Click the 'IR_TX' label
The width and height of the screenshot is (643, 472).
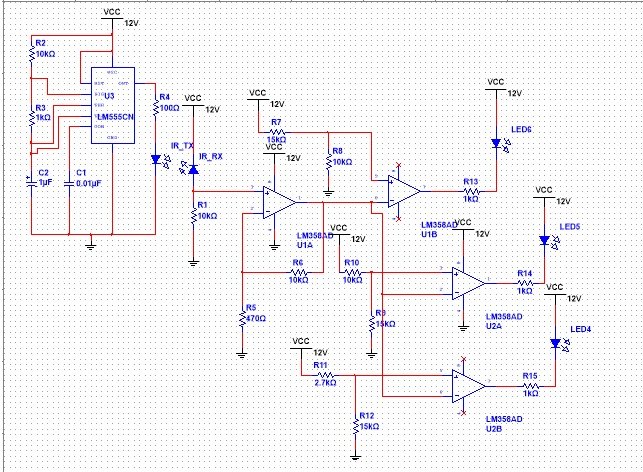coord(182,146)
